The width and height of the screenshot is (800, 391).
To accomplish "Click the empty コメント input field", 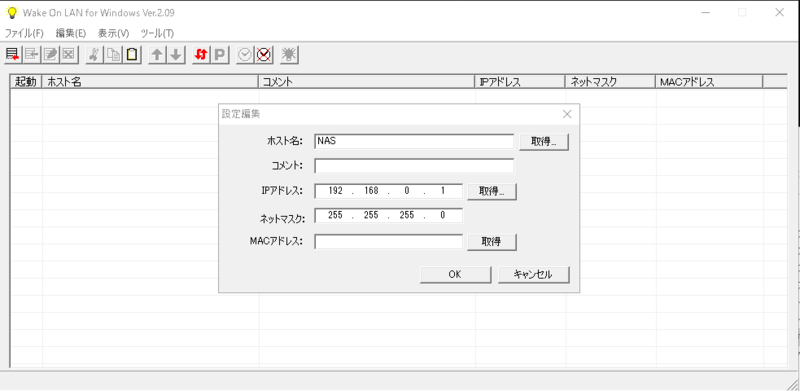I will (414, 166).
